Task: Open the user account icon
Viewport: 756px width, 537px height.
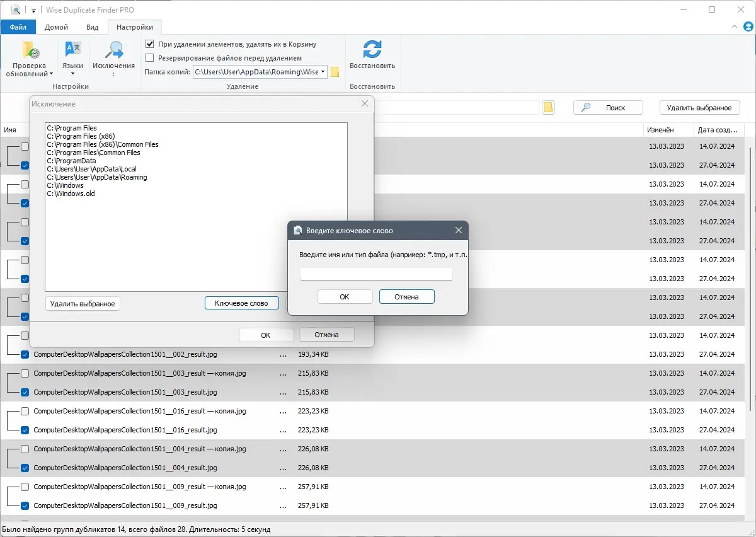Action: point(748,27)
